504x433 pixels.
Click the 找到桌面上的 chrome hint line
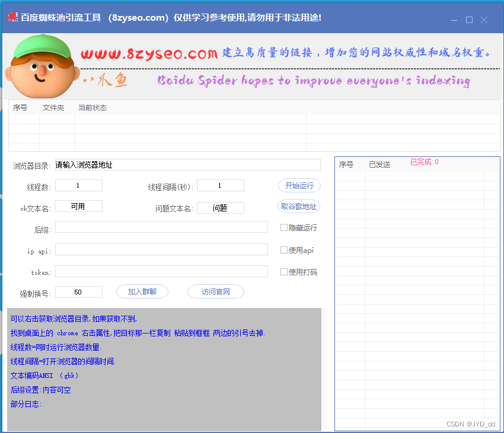pos(138,333)
